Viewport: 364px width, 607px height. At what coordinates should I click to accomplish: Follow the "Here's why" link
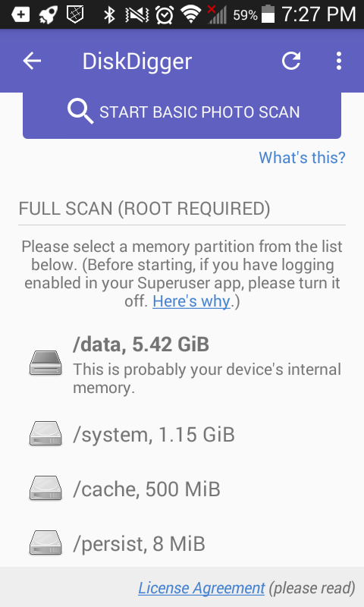click(x=191, y=301)
